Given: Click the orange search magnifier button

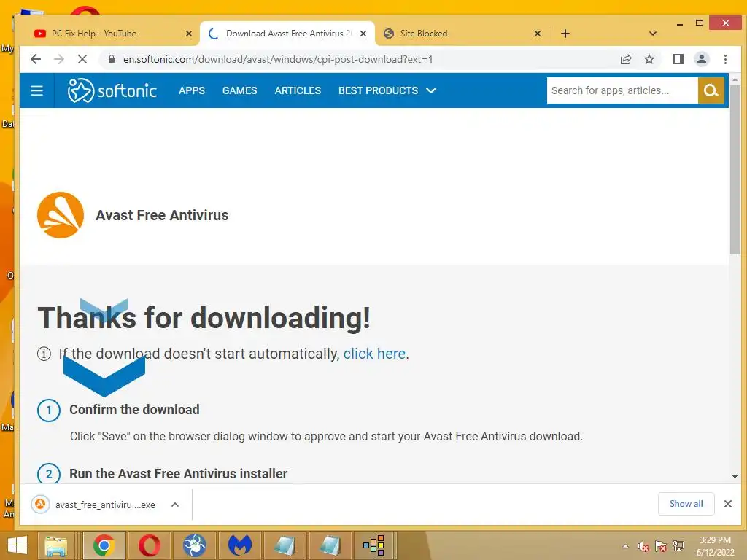Looking at the screenshot, I should coord(711,90).
